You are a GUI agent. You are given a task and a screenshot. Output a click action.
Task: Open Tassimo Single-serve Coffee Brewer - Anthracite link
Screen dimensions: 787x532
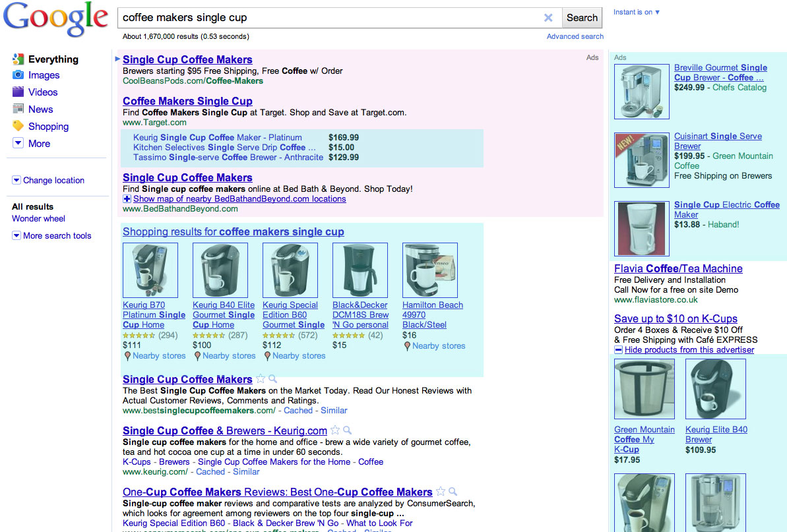pyautogui.click(x=228, y=158)
